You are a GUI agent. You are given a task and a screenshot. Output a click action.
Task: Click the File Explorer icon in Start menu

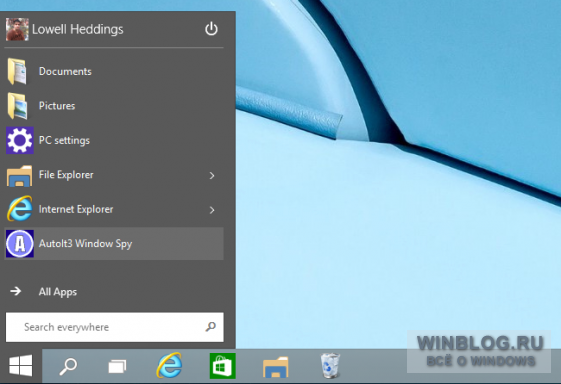tap(20, 175)
